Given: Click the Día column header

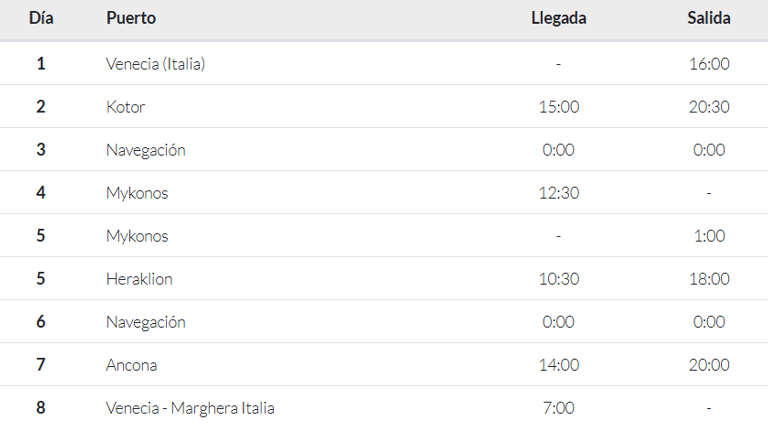Looking at the screenshot, I should 41,18.
